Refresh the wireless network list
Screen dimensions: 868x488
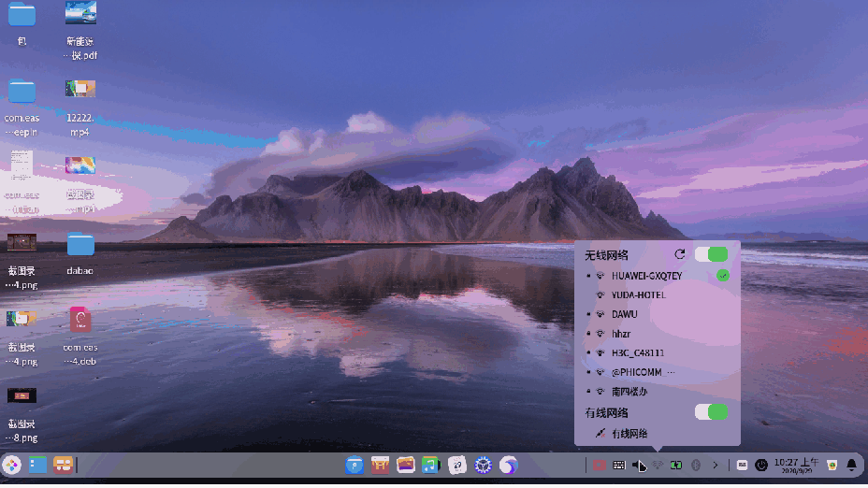[680, 254]
